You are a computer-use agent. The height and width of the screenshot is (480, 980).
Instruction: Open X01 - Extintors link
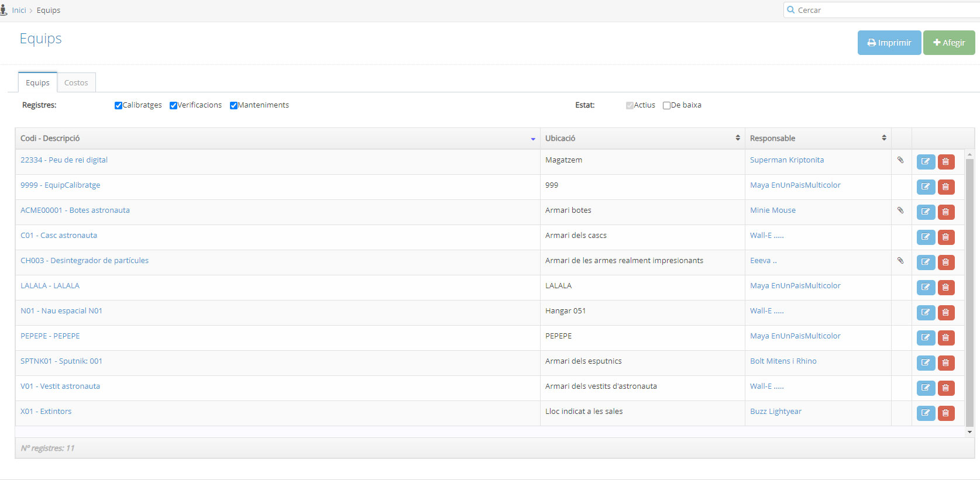(46, 411)
